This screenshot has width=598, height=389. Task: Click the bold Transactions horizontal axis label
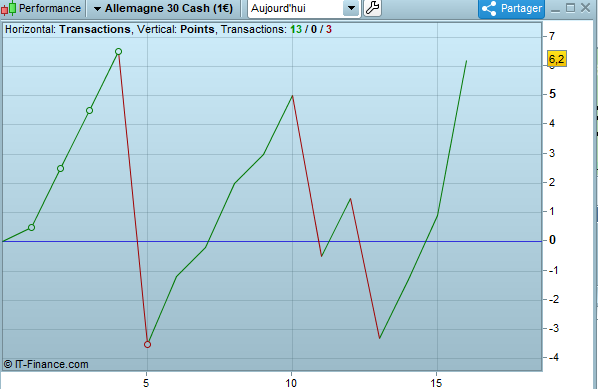tap(95, 29)
